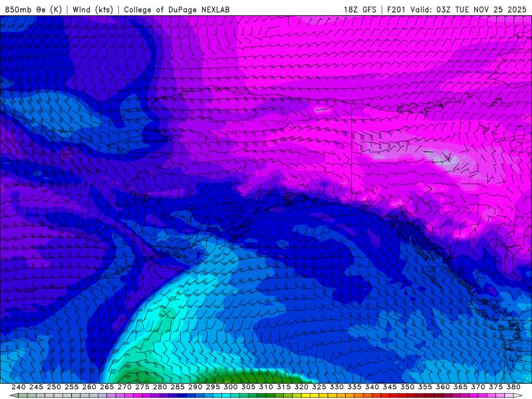
Task: Click the 265 value on the color scale
Action: pyautogui.click(x=106, y=387)
